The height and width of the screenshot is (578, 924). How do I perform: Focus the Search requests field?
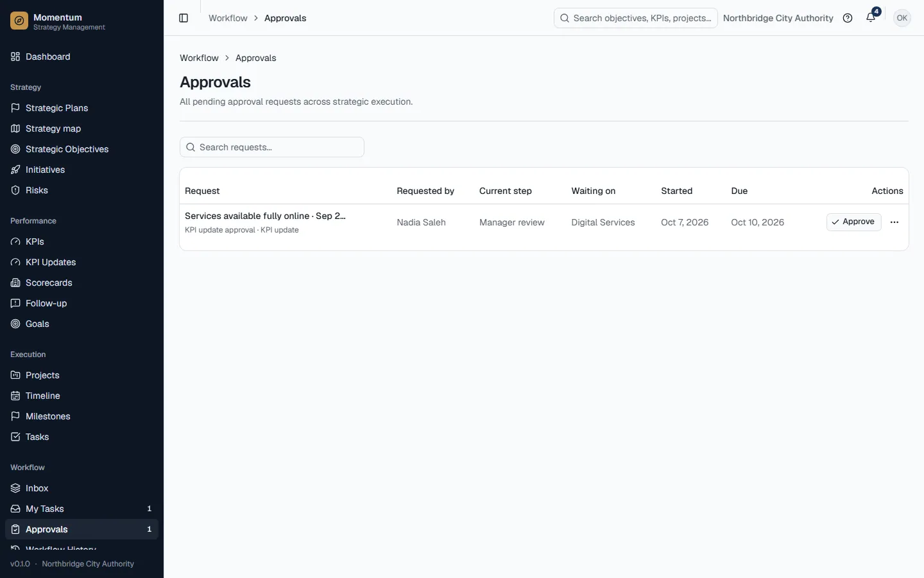pyautogui.click(x=272, y=147)
